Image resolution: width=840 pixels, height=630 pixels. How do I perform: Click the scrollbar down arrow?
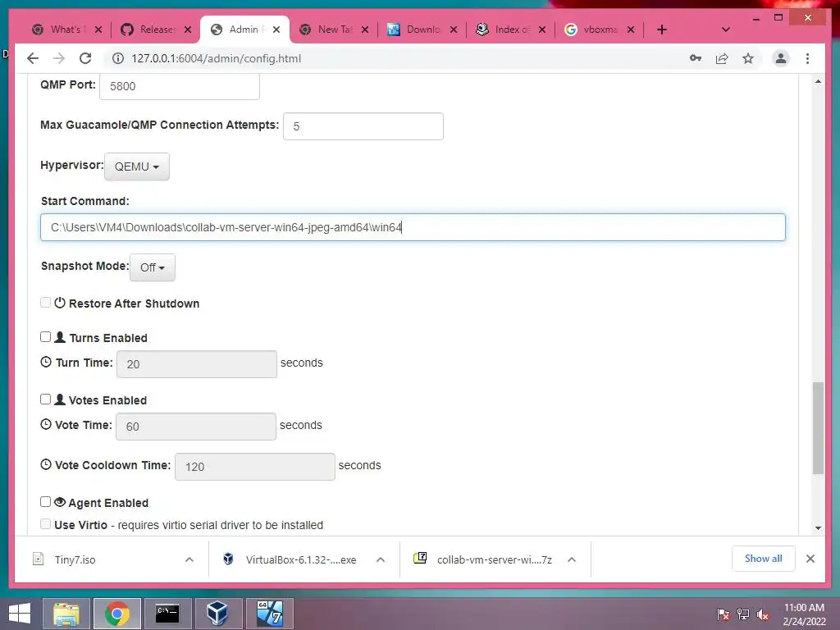(818, 527)
